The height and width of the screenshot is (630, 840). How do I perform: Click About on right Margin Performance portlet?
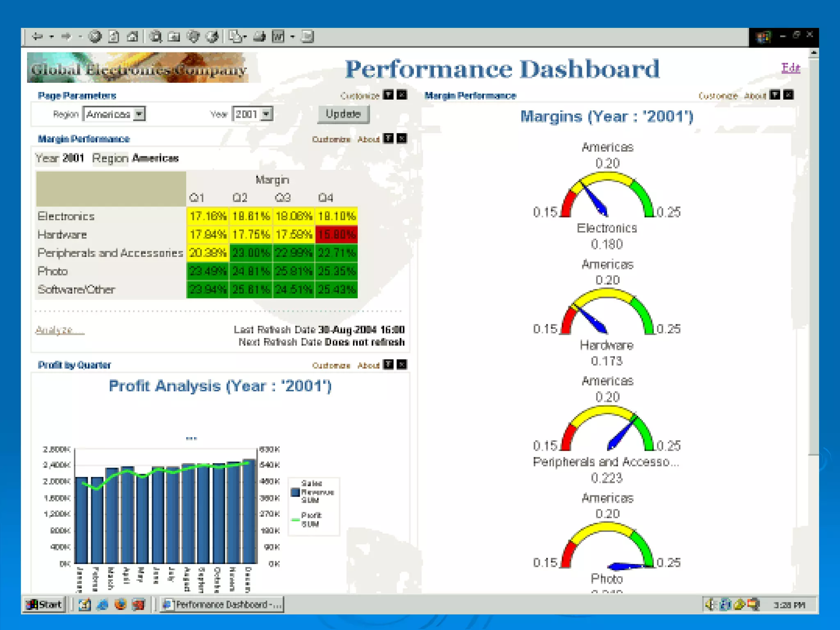coord(755,96)
